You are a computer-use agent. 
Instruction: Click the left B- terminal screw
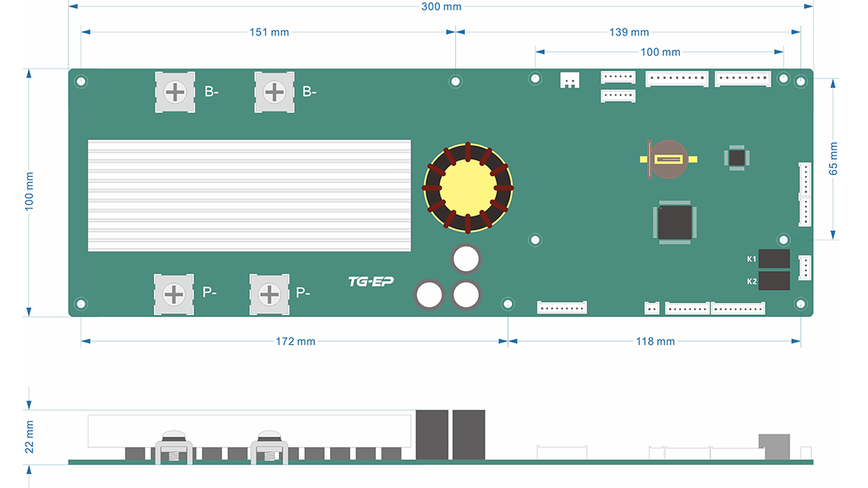pos(175,93)
